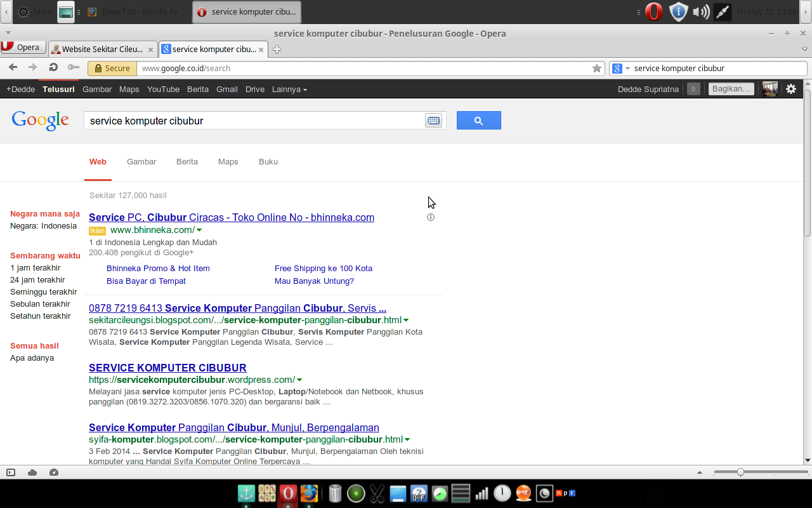Switch to the Website Sekitar Cileungsi tab
This screenshot has height=508, width=812.
101,49
